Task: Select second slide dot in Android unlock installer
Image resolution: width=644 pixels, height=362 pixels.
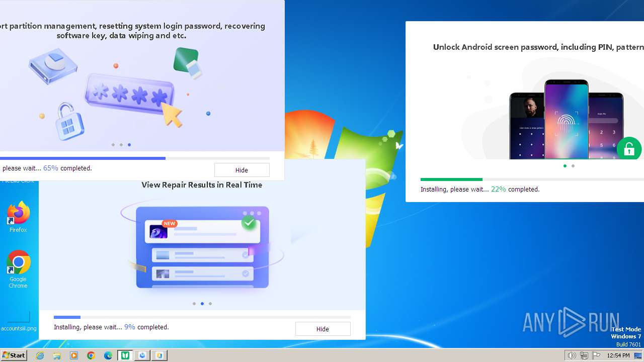Action: (x=573, y=166)
